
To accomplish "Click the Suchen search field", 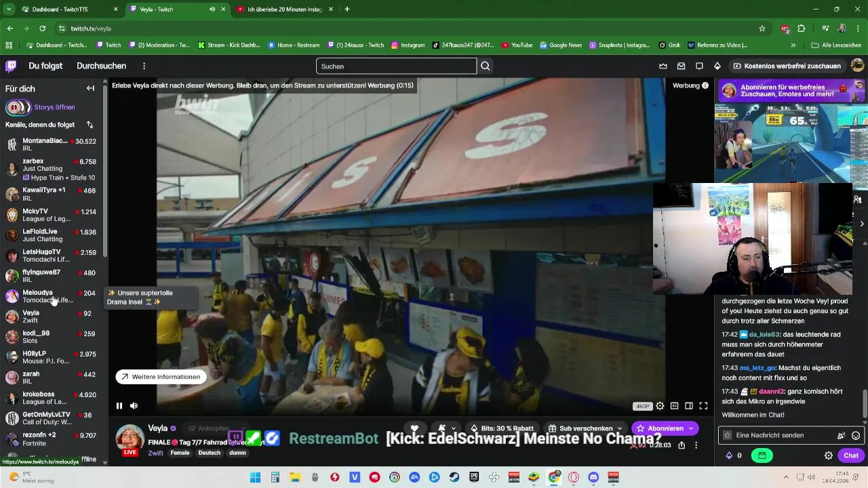I will tap(396, 66).
